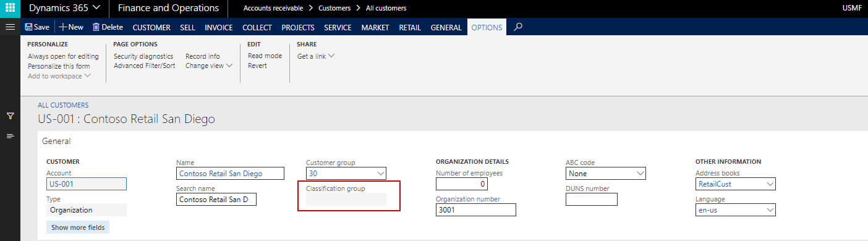
Task: Click All customers breadcrumb
Action: pyautogui.click(x=386, y=9)
